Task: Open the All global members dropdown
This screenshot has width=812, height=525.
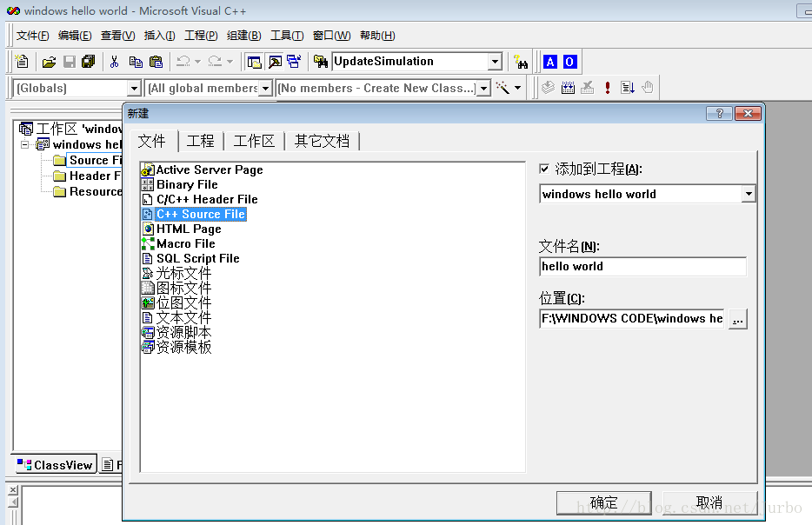Action: pyautogui.click(x=265, y=88)
